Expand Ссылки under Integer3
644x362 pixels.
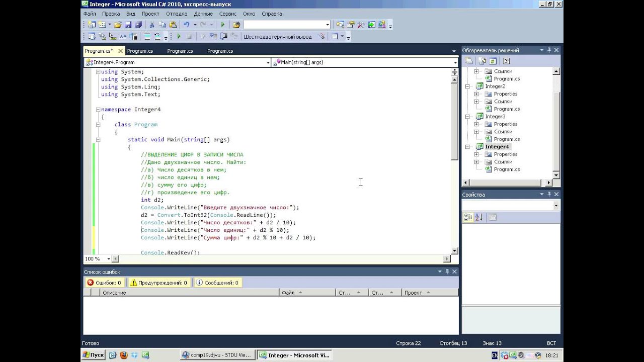(476, 132)
